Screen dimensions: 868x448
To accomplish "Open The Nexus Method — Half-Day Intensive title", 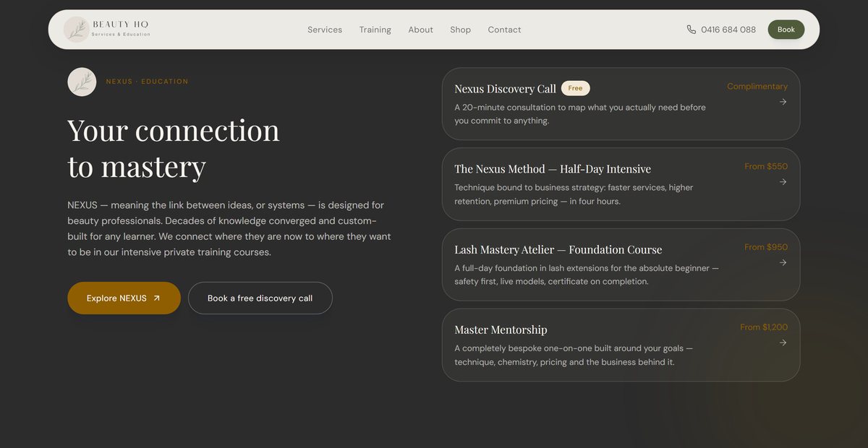I will click(553, 169).
